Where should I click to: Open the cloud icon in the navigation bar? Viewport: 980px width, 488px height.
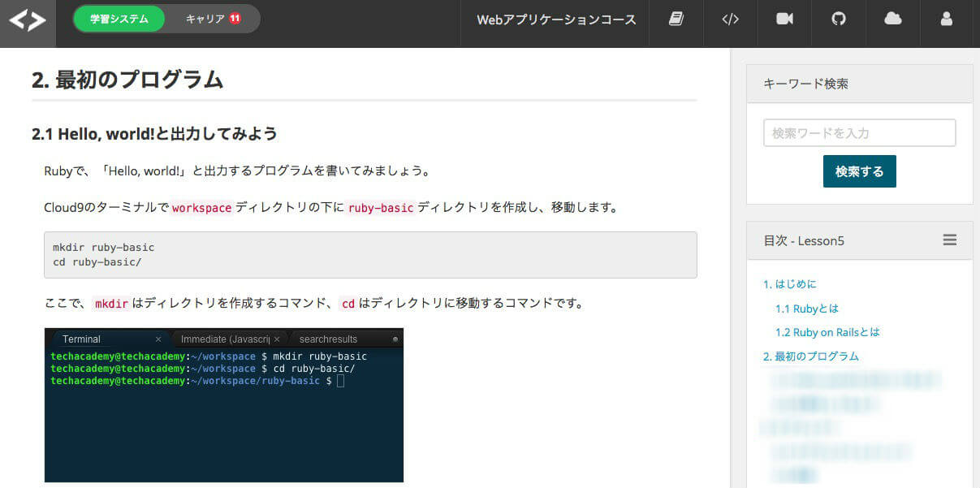tap(892, 19)
